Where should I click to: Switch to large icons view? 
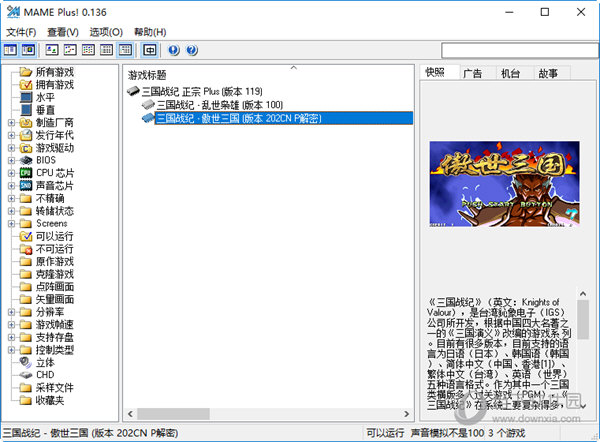click(52, 50)
